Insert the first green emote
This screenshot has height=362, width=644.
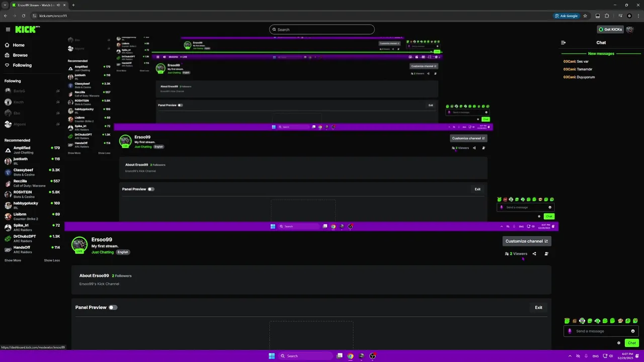pos(567,321)
